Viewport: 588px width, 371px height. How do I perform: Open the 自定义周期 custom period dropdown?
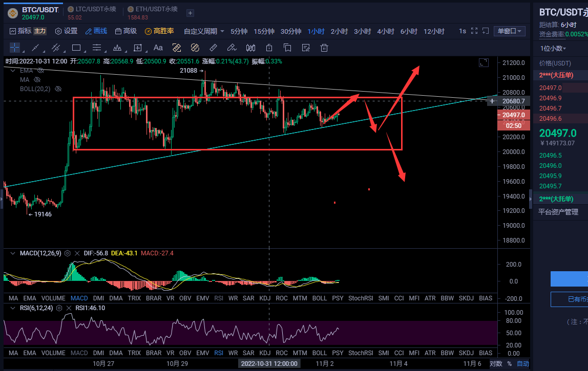[x=204, y=31]
